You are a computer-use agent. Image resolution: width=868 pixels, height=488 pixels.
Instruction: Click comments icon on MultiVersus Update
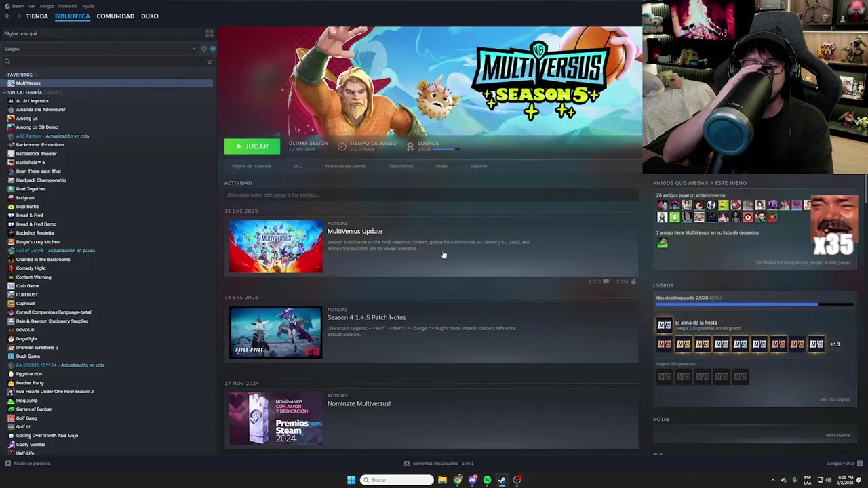tap(606, 281)
